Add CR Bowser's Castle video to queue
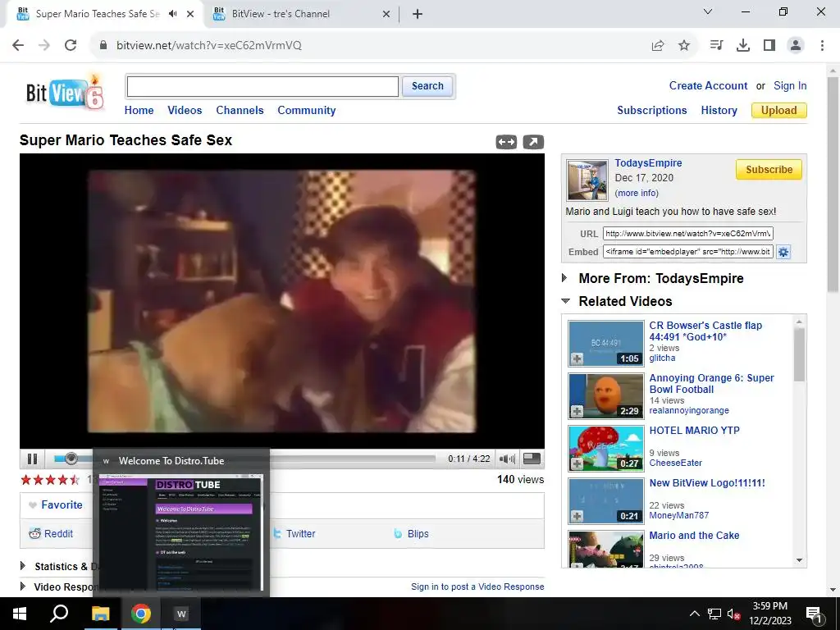Image resolution: width=840 pixels, height=630 pixels. point(577,358)
